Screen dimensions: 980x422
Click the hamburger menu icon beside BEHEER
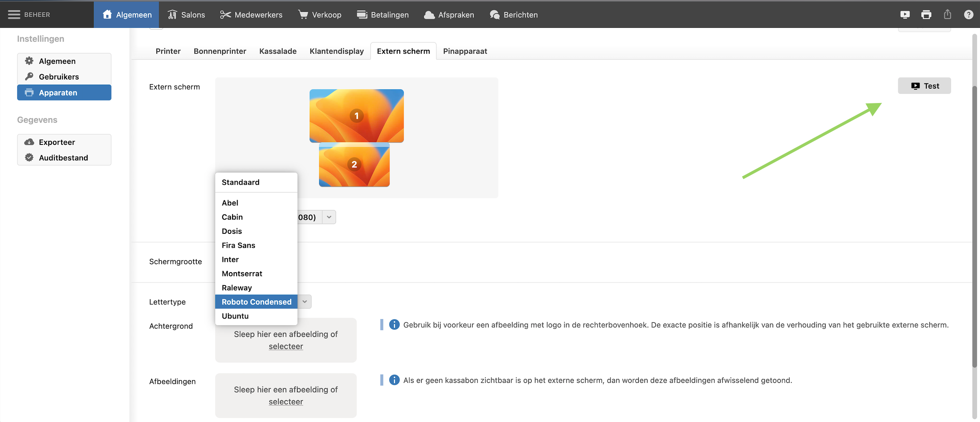[14, 14]
